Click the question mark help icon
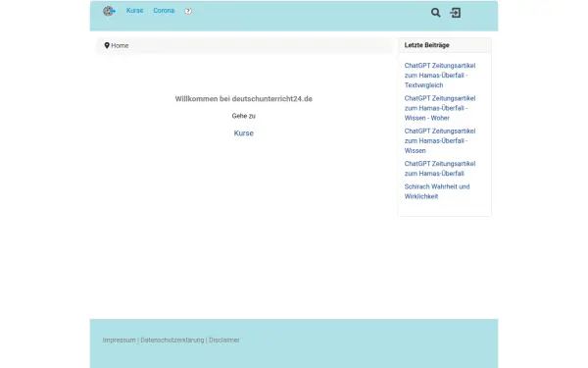588x368 pixels. pyautogui.click(x=188, y=11)
